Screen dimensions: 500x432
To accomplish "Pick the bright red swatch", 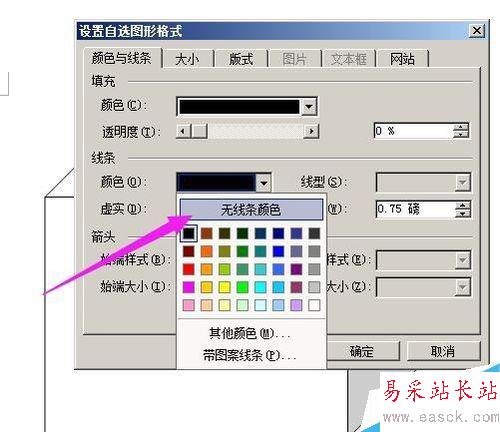I will (x=189, y=269).
